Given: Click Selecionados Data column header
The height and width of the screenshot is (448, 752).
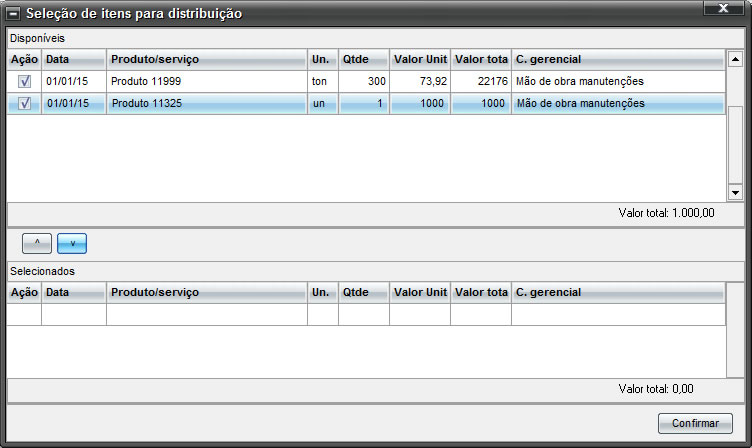Looking at the screenshot, I should pyautogui.click(x=74, y=293).
